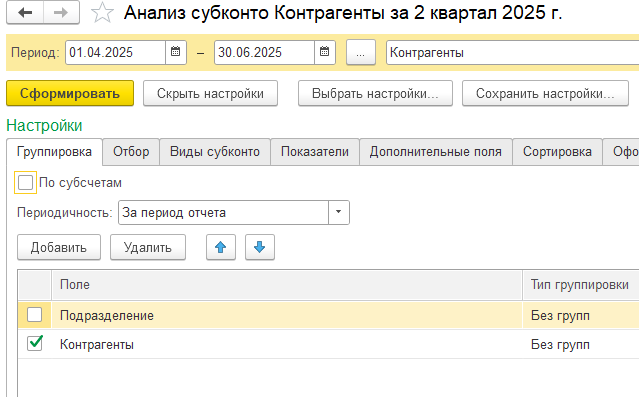Move selected field up with blue arrow
Viewport: 639px width, 397px height.
point(220,247)
